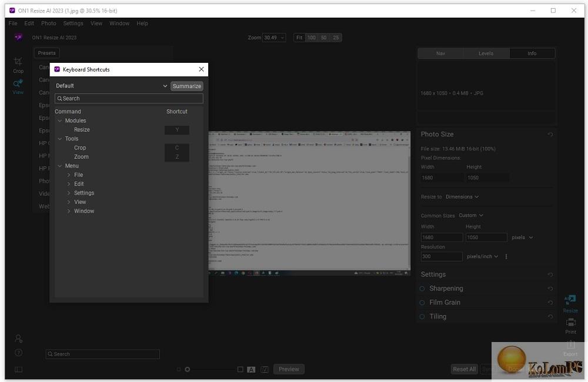Open the Resize to Dimensions dropdown
This screenshot has width=588, height=382.
462,197
